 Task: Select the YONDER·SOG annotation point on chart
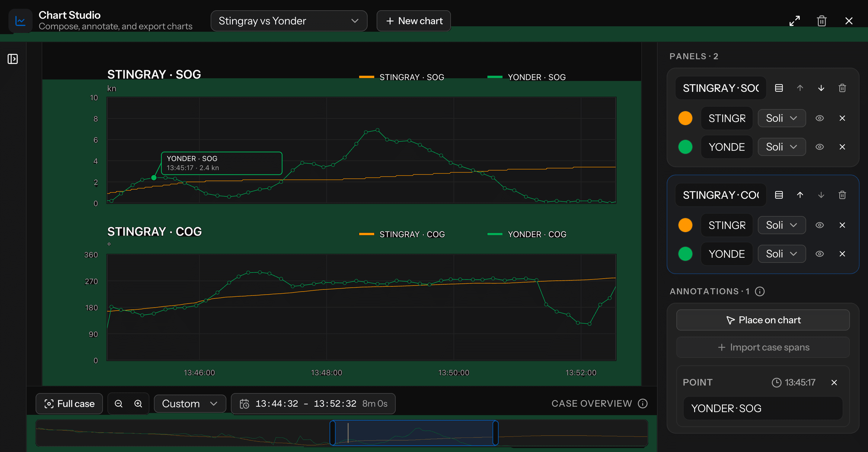[154, 178]
